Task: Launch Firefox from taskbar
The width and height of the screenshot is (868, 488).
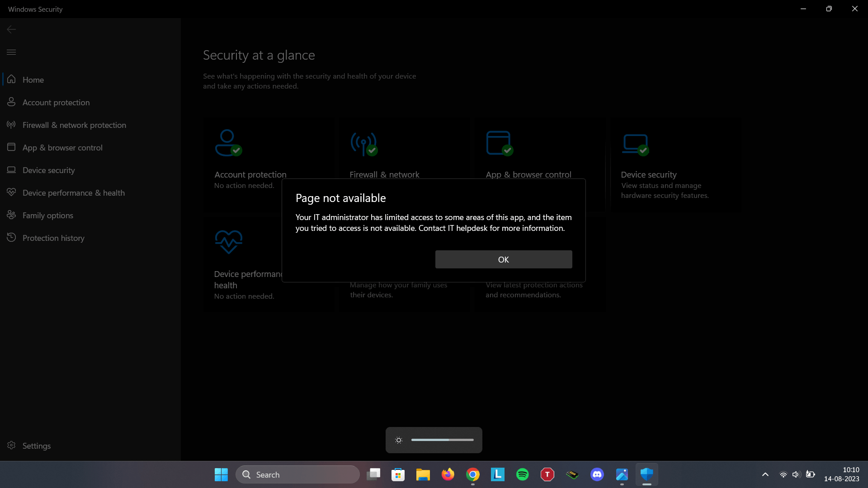Action: click(448, 474)
